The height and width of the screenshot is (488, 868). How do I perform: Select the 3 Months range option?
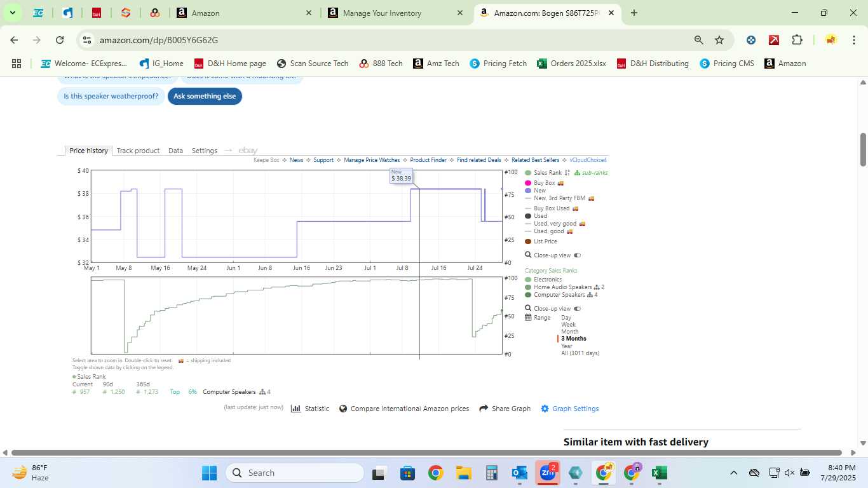click(x=574, y=339)
